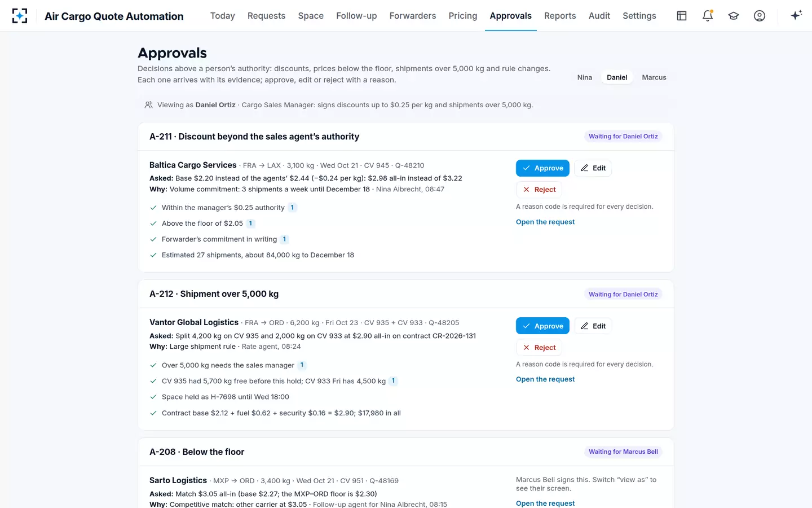
Task: Edit the Baltica Cargo Services request
Action: [x=593, y=168]
